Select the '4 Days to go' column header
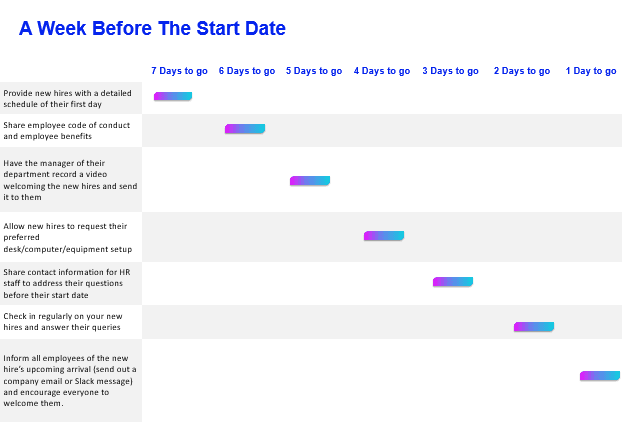Viewport: 624px width, 429px height. pyautogui.click(x=382, y=71)
